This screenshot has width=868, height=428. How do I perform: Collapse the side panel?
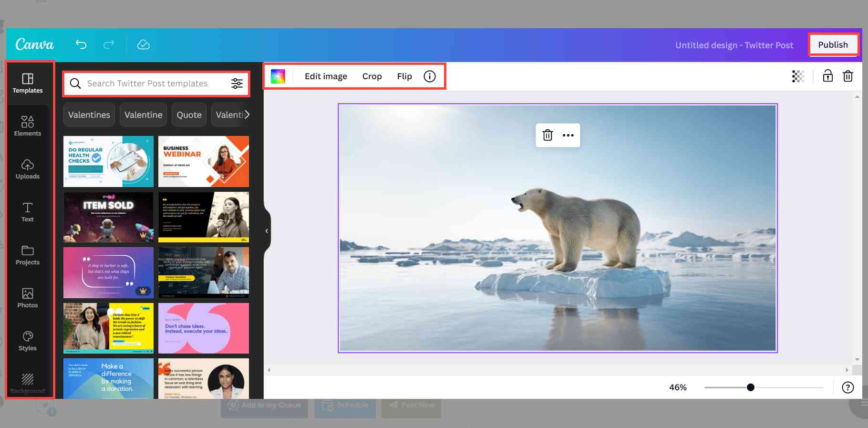point(267,231)
